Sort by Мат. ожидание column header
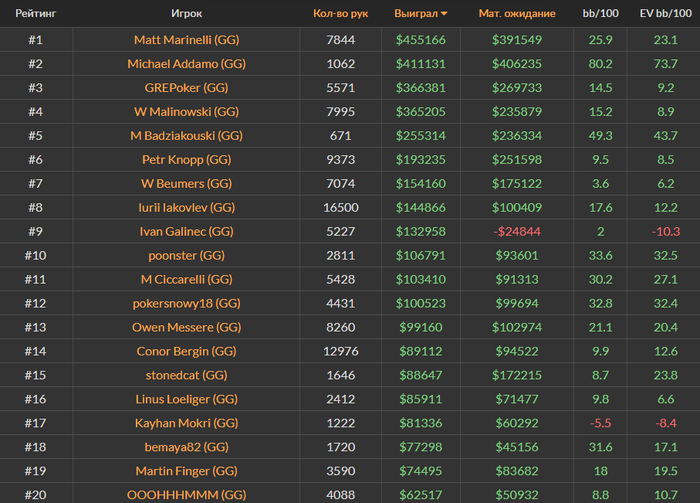Viewport: 700px width, 503px height. [x=517, y=13]
